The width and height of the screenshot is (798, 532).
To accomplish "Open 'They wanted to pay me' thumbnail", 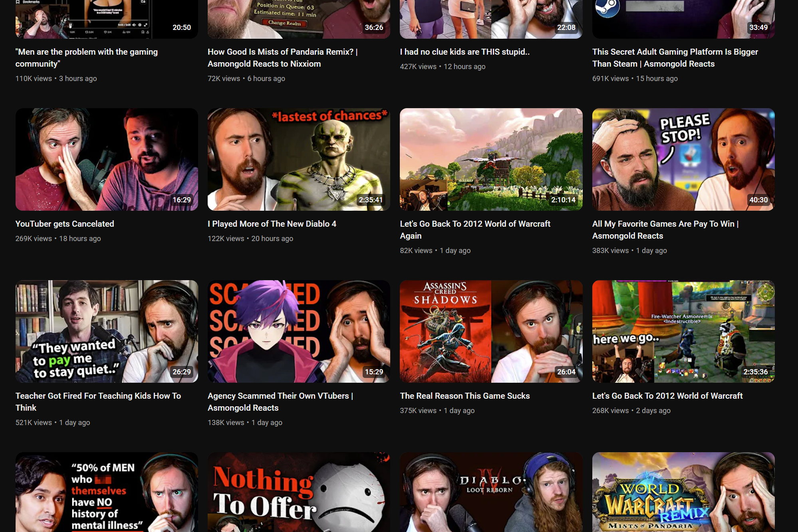I will pos(107,331).
